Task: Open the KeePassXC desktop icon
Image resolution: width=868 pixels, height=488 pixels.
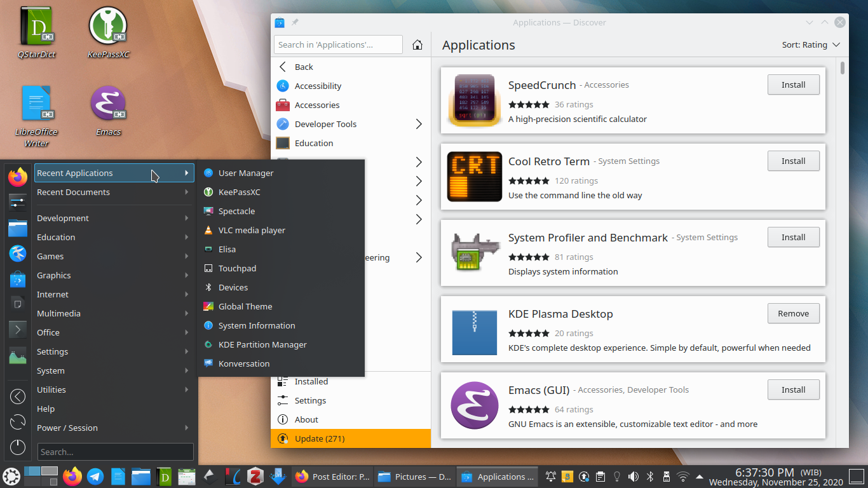Action: click(108, 34)
